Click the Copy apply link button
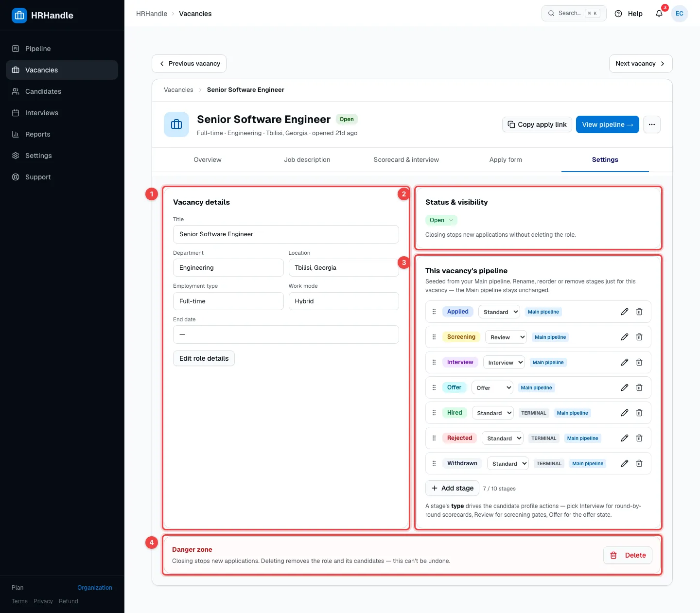Viewport: 700px width, 613px height. (537, 124)
